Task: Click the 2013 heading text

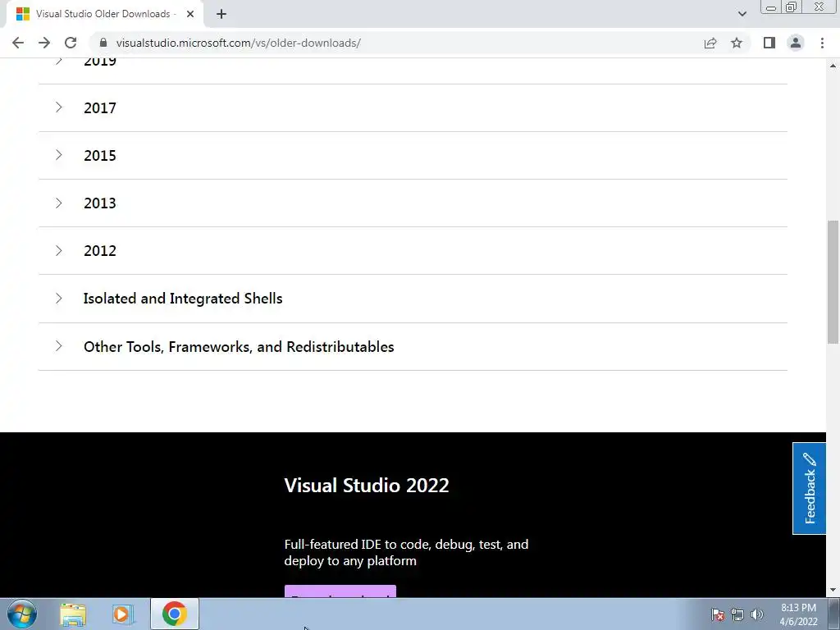Action: 99,203
